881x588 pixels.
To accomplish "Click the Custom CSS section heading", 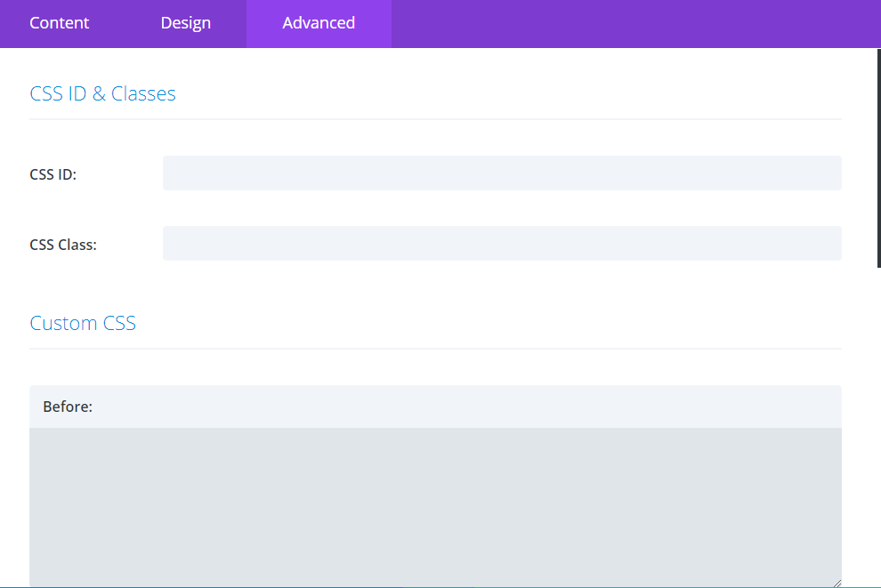I will (83, 323).
